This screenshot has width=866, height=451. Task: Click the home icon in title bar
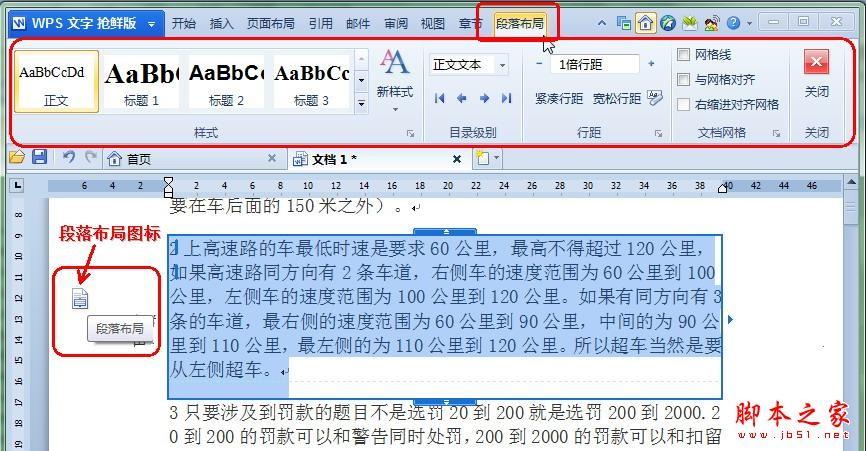(x=645, y=23)
